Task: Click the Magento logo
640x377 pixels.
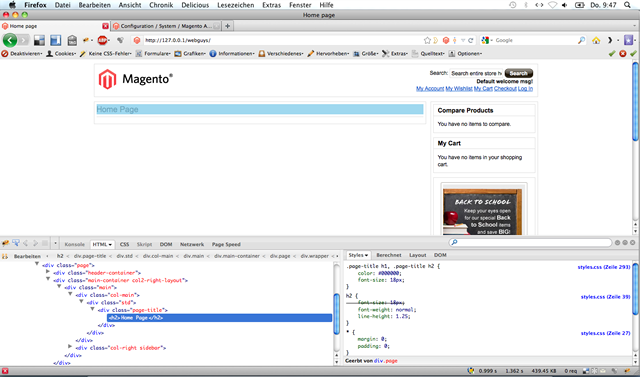Action: [x=136, y=79]
